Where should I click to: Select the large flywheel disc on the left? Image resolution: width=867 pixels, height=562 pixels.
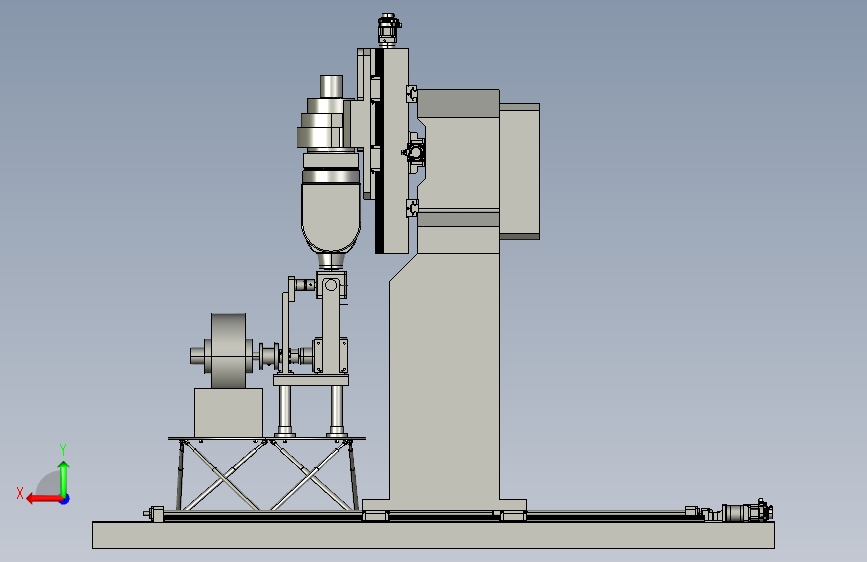(228, 351)
